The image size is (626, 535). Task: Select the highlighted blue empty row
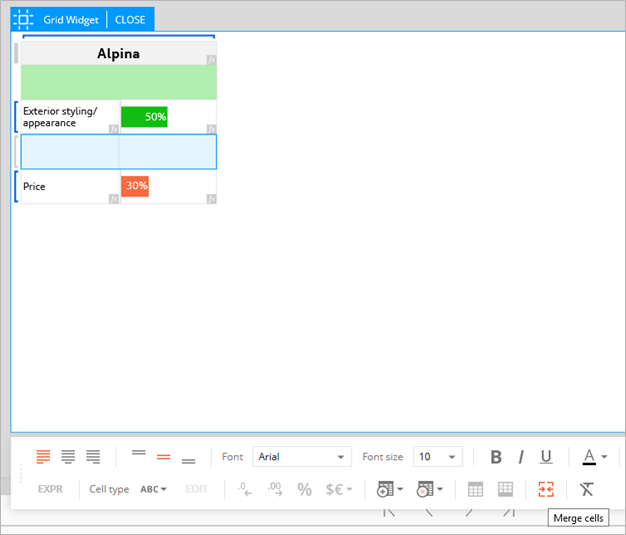tap(119, 152)
